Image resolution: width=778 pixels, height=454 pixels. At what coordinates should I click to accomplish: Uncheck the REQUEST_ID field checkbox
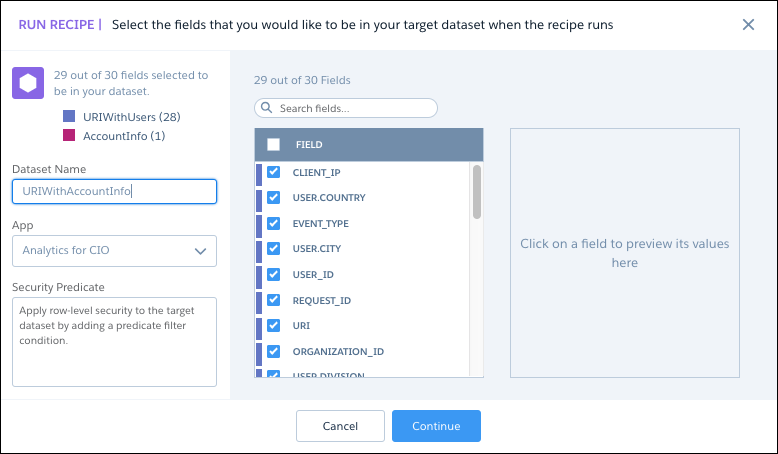(273, 300)
